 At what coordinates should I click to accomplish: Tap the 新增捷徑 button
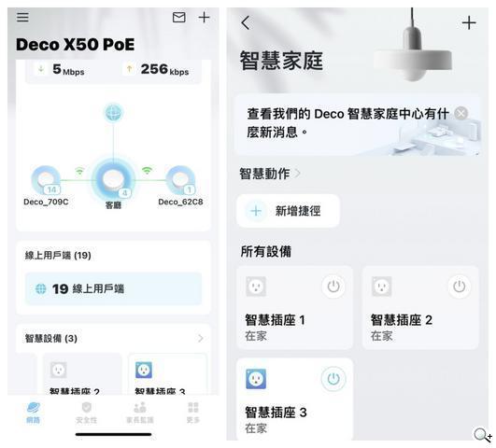click(288, 211)
